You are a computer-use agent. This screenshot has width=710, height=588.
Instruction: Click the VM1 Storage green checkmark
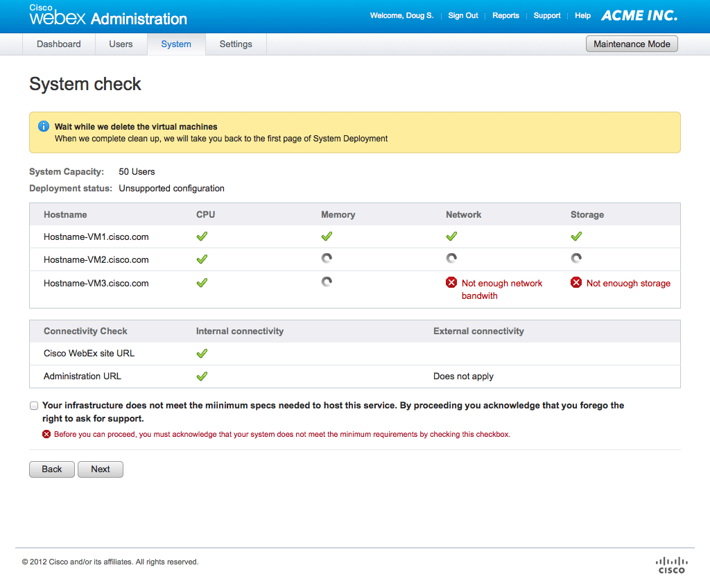576,236
